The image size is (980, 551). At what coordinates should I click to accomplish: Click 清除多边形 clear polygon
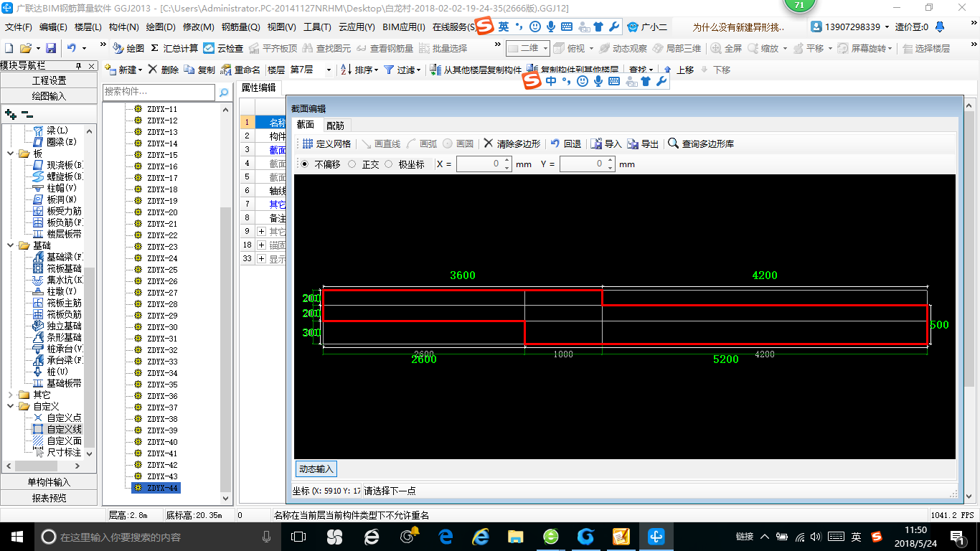[512, 143]
